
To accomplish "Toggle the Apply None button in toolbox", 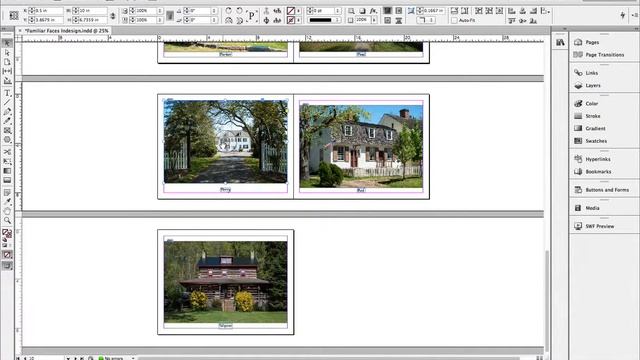I will (x=7, y=255).
